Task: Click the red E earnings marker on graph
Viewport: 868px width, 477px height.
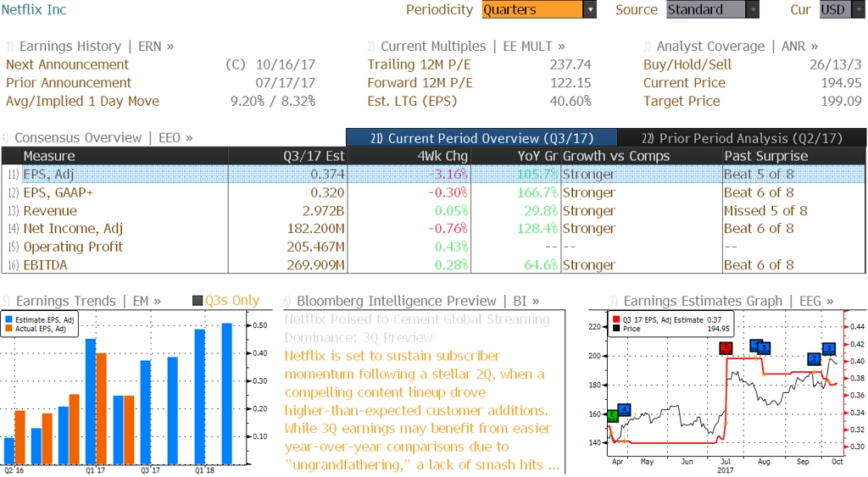Action: click(x=726, y=347)
